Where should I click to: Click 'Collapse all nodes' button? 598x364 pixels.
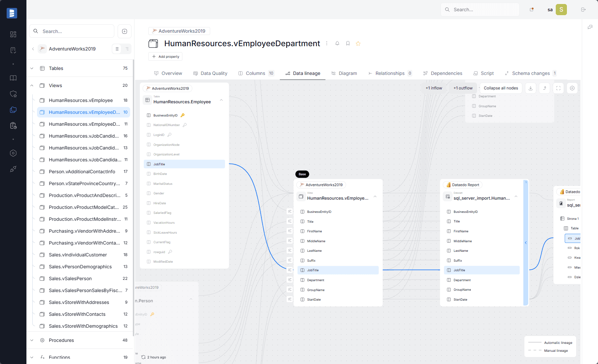(501, 88)
